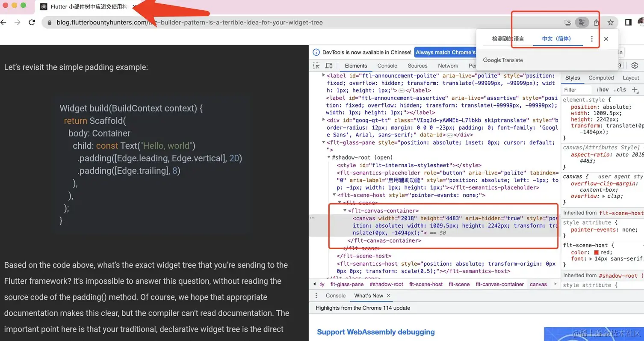Open the options menu on 检测到的语言 tab

[x=592, y=39]
